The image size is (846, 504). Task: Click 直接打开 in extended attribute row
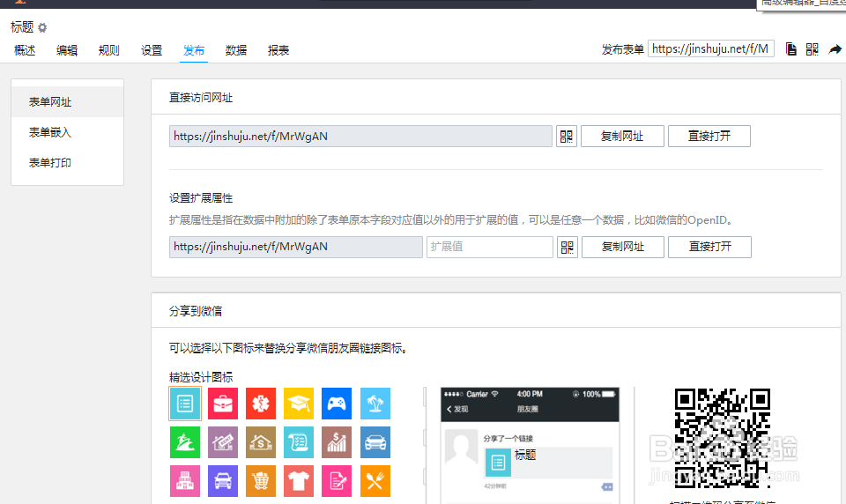point(709,247)
